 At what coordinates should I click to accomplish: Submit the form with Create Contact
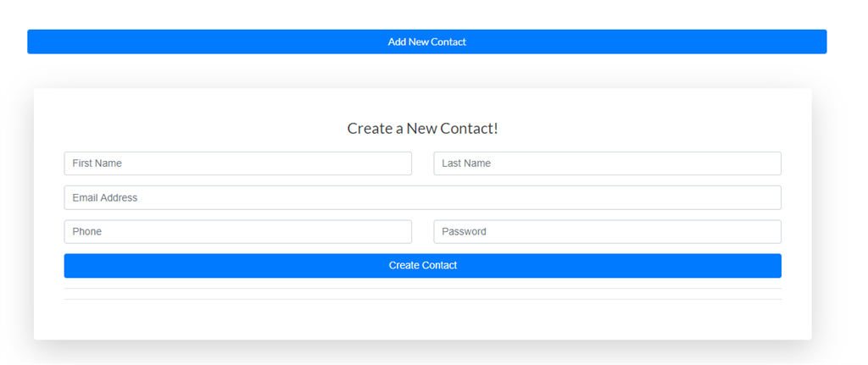(422, 265)
